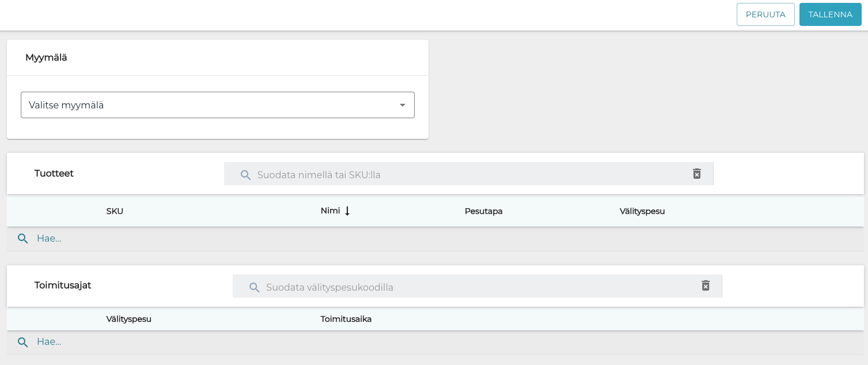868x365 pixels.
Task: Click Välityspesu header in the Toimitusajat table
Action: coord(128,319)
